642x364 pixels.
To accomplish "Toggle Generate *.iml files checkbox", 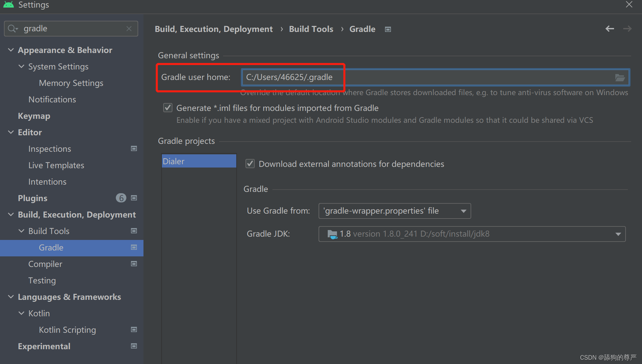I will point(168,108).
